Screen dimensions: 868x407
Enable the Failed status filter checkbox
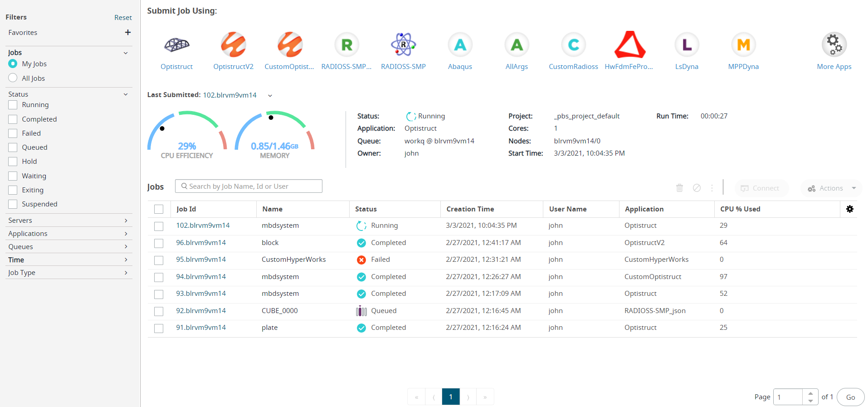[13, 133]
